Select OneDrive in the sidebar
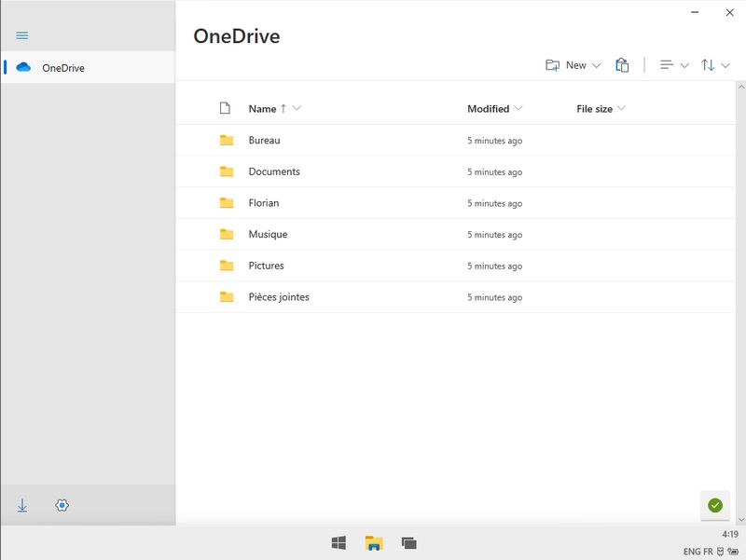 click(x=63, y=68)
